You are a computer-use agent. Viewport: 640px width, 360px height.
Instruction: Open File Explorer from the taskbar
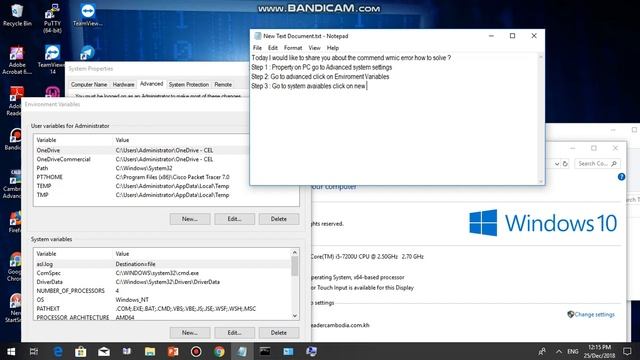coord(150,351)
